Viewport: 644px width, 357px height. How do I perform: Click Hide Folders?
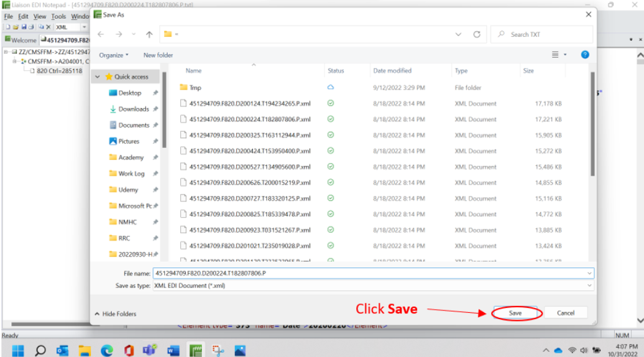tap(116, 314)
